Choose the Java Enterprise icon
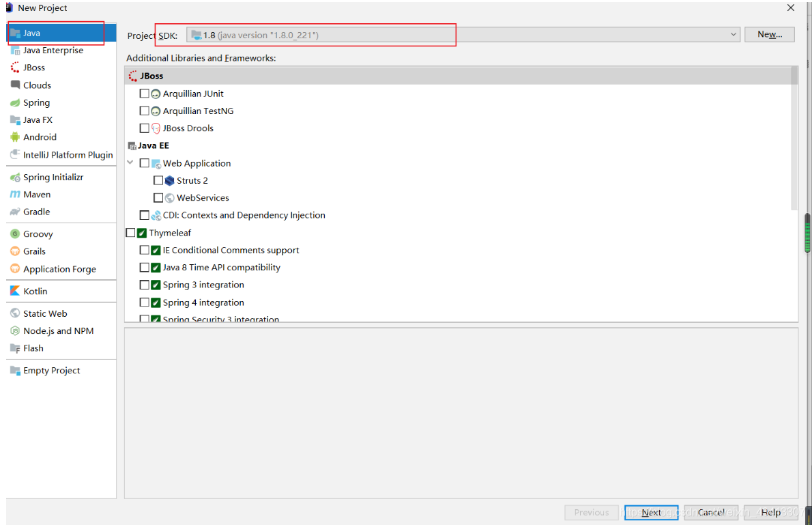 click(x=15, y=51)
